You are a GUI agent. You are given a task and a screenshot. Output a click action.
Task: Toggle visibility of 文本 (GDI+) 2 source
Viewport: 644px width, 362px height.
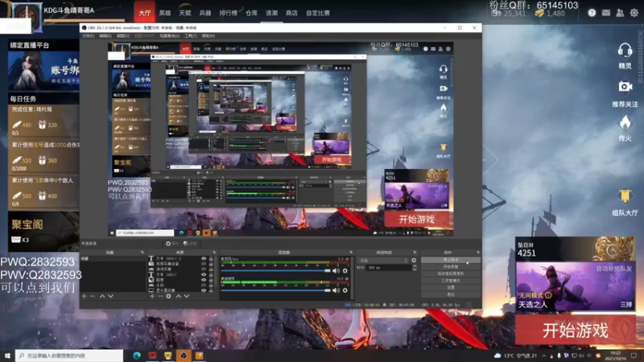[204, 259]
